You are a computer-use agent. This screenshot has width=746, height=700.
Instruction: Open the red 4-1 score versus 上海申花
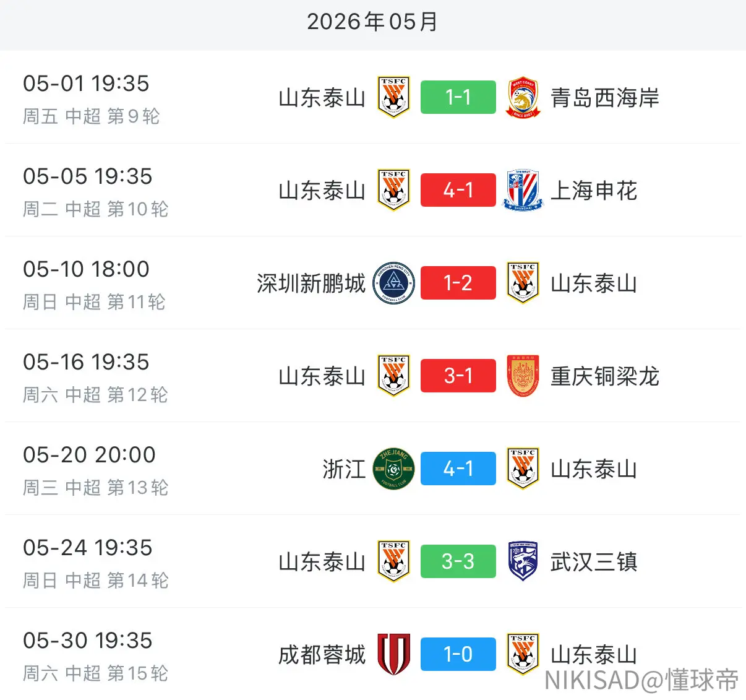[x=458, y=190]
